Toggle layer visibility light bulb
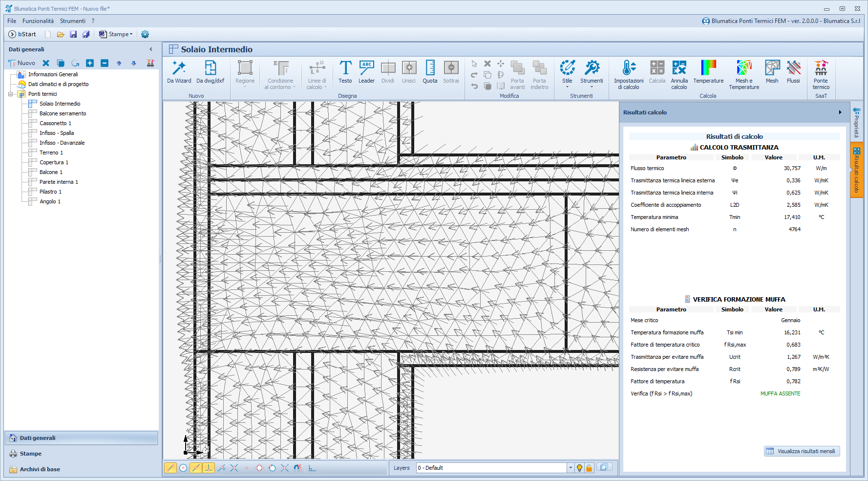Image resolution: width=868 pixels, height=481 pixels. click(x=580, y=468)
